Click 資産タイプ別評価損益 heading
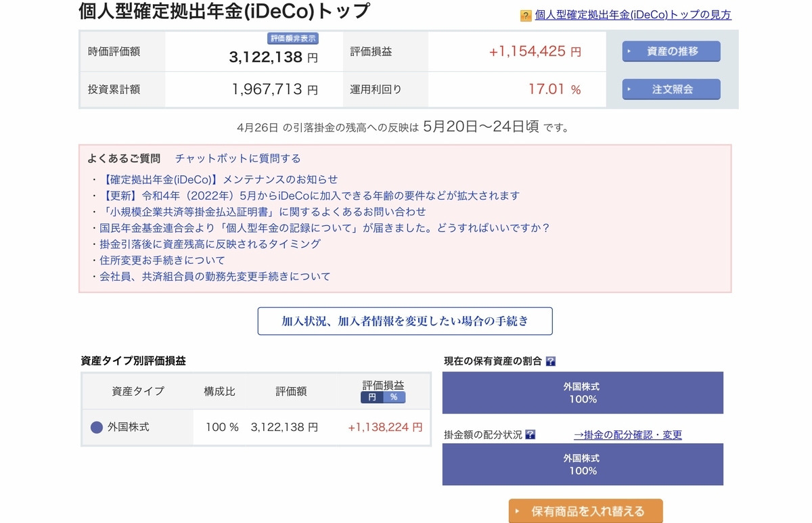The width and height of the screenshot is (812, 523). (133, 361)
